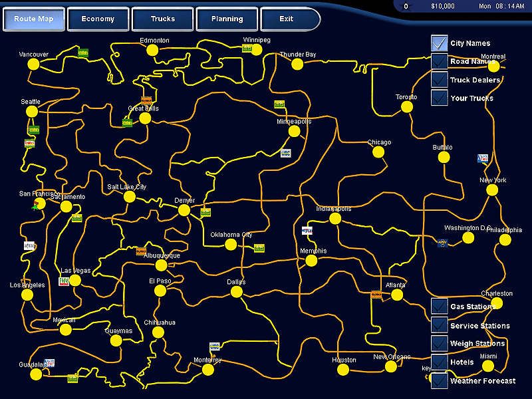This screenshot has height=399, width=532.
Task: Enable the Gas Stations checkbox
Action: [439, 307]
